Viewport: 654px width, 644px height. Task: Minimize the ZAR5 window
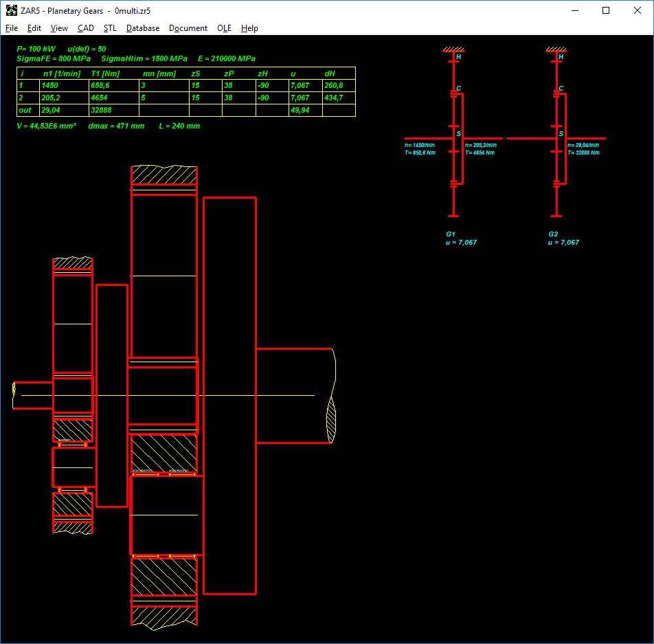(574, 10)
